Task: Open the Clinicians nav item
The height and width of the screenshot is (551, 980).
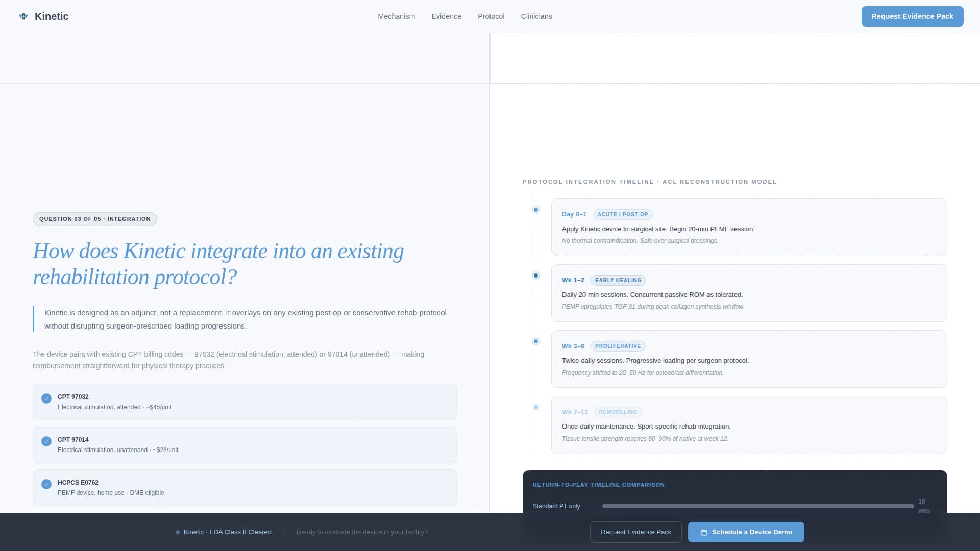Action: tap(536, 16)
